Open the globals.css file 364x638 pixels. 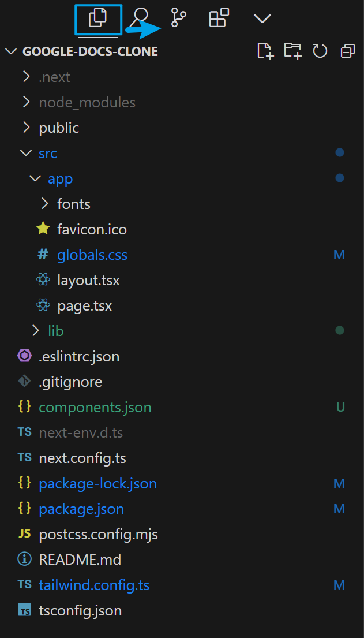(x=92, y=255)
